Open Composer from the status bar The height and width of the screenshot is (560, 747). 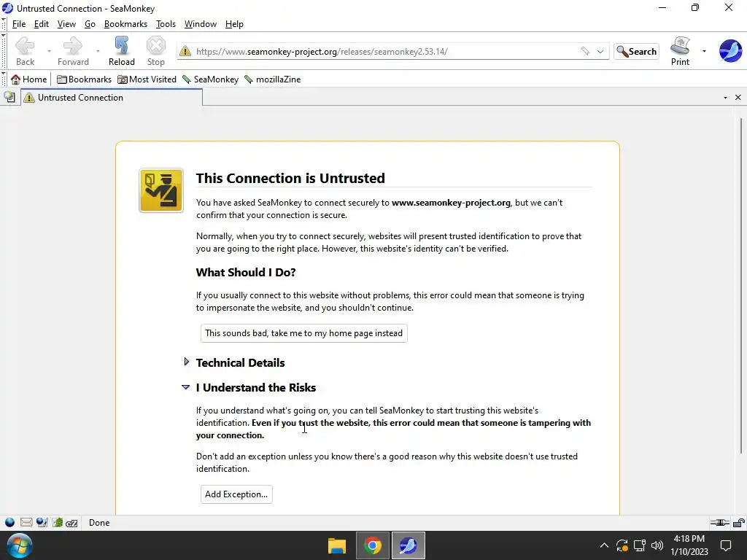coord(42,522)
